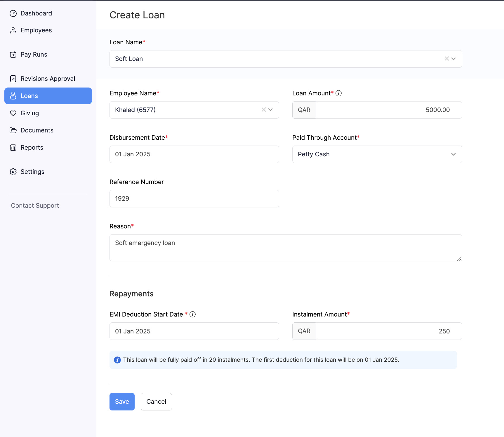Click the Revisions Approval checkmark icon

click(13, 79)
